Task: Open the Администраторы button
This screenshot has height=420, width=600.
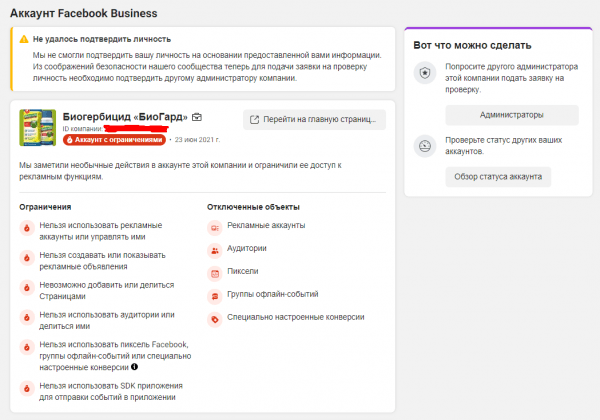Action: [512, 115]
